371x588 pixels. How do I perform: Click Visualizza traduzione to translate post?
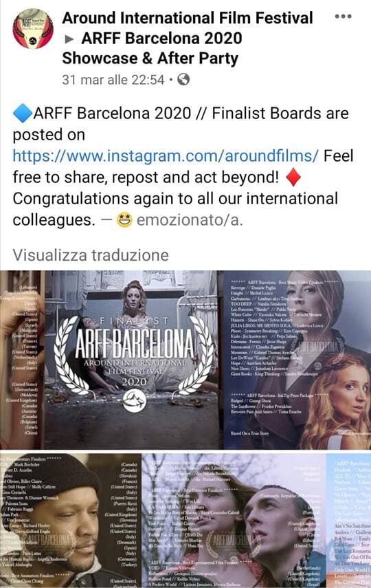[91, 255]
